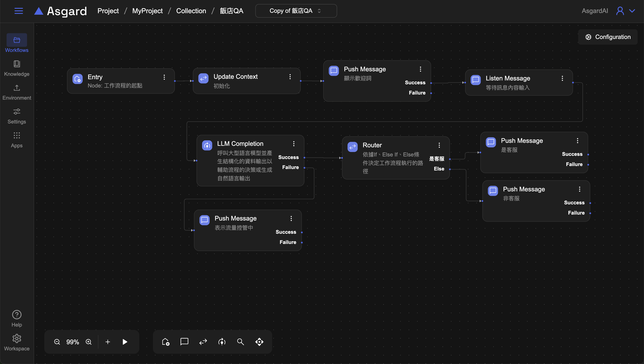Image resolution: width=644 pixels, height=364 pixels.
Task: Add message node from bottom toolbar
Action: pos(184,341)
